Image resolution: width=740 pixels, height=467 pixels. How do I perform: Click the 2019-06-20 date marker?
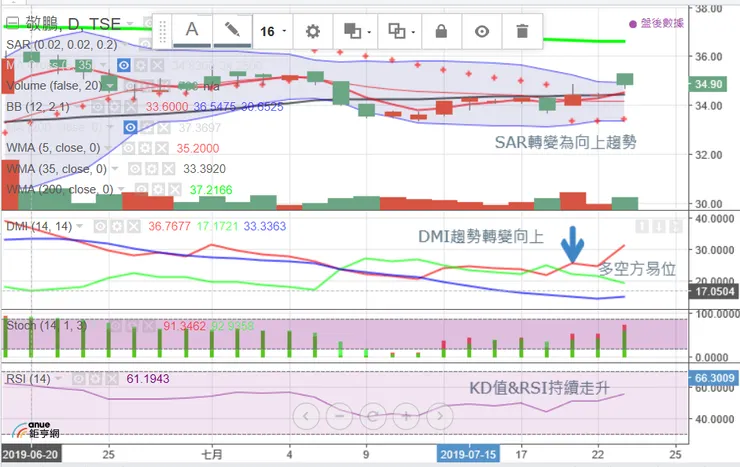[x=31, y=454]
